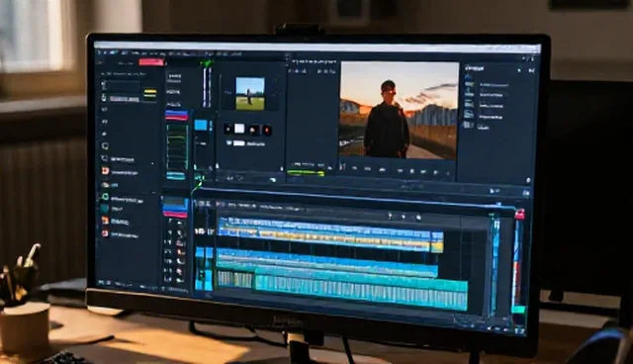Click the speech bubble icon in sidebar
This screenshot has height=364, width=633.
pyautogui.click(x=105, y=145)
